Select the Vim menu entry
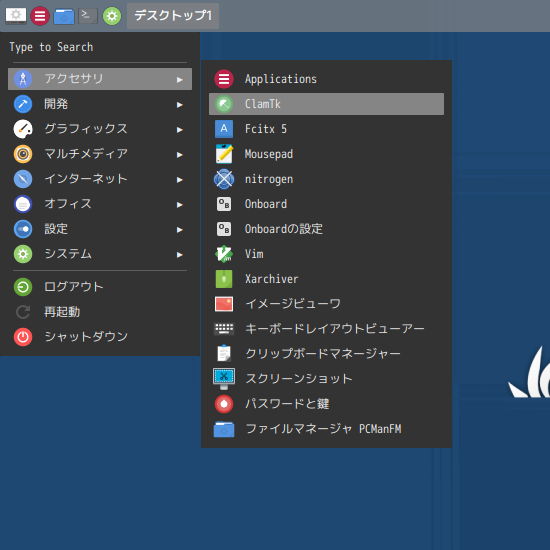 (326, 254)
